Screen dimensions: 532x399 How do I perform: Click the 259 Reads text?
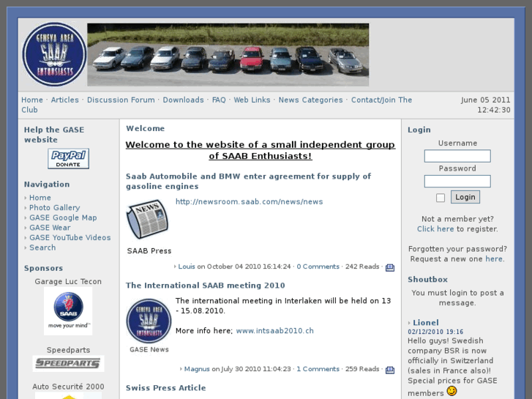(362, 369)
